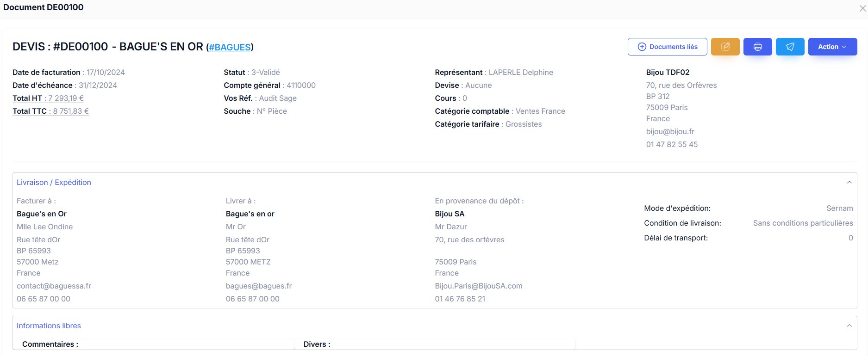Screen dimensions: 868x356
Task: Collapse the Informations libres section chevron
Action: click(849, 325)
